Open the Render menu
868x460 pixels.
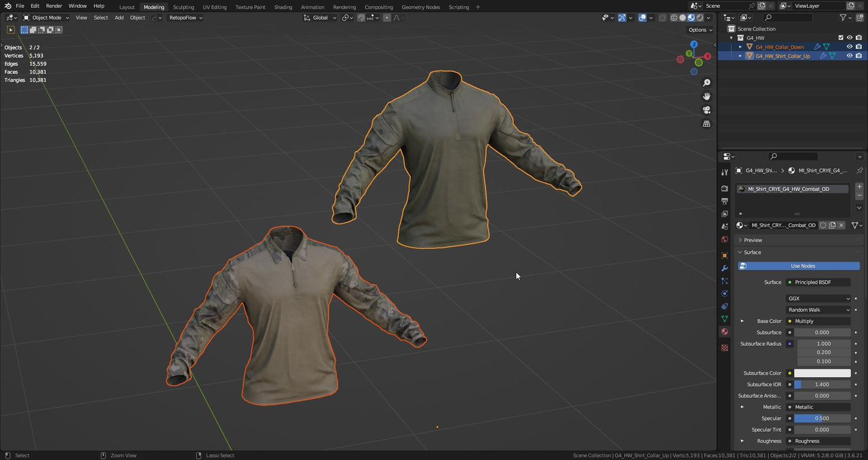click(53, 7)
